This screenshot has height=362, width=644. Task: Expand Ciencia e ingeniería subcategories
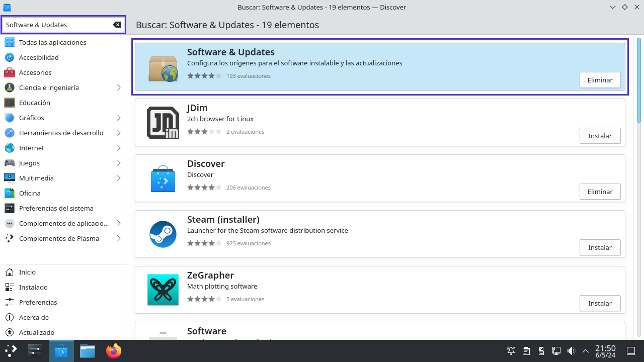pyautogui.click(x=119, y=87)
